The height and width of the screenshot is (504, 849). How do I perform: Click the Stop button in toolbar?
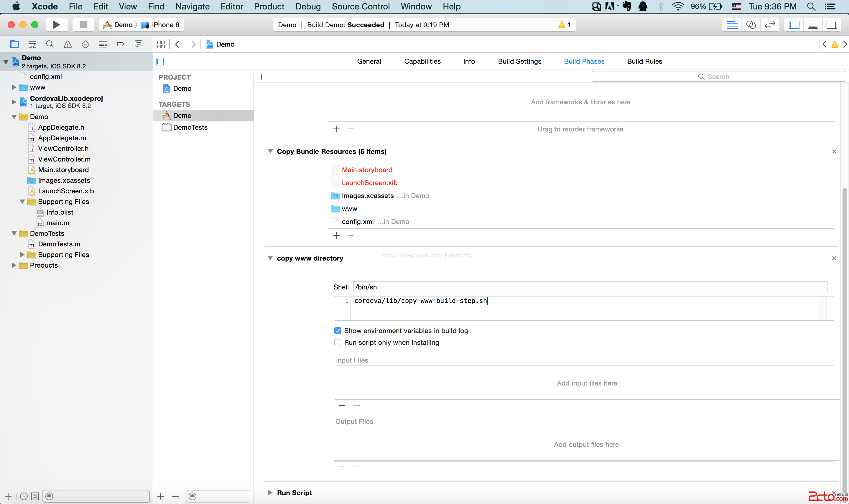point(83,25)
